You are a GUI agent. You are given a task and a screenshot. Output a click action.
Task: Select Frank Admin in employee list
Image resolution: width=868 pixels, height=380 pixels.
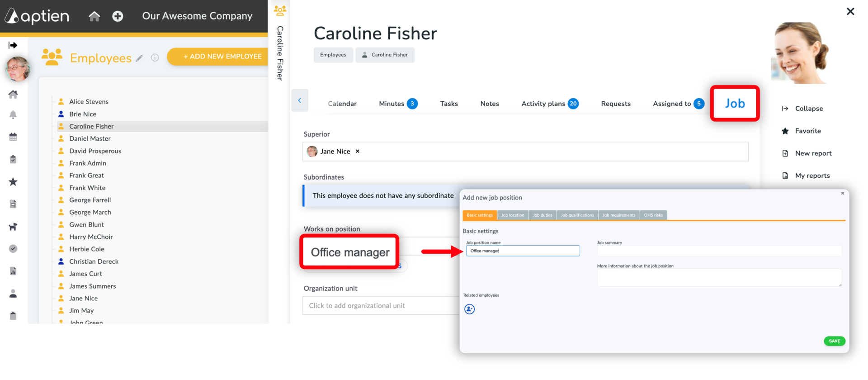(x=88, y=163)
